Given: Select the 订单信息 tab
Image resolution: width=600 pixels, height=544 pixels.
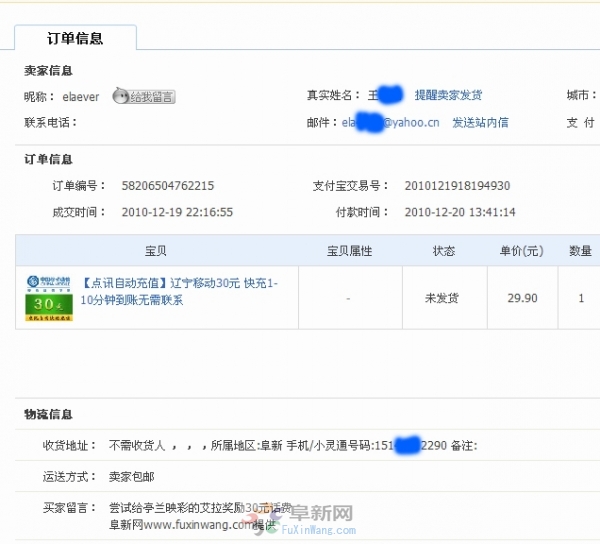Looking at the screenshot, I should point(75,39).
